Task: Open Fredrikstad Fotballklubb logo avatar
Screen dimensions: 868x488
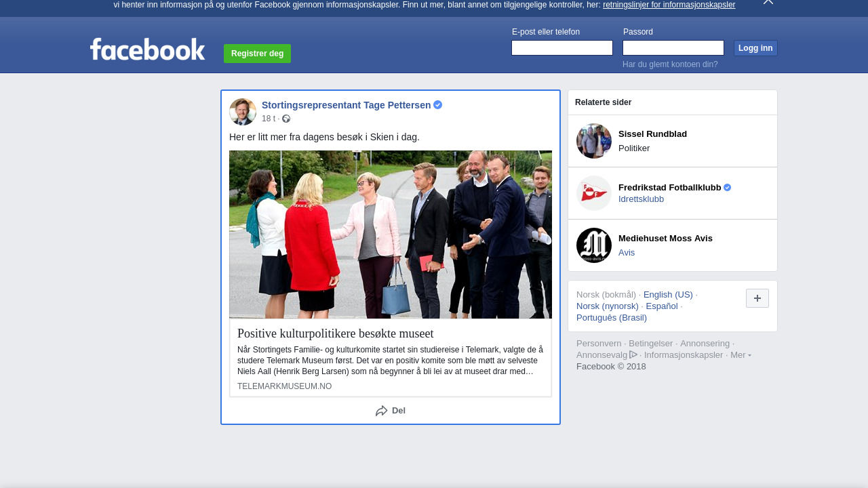Action: coord(594,193)
